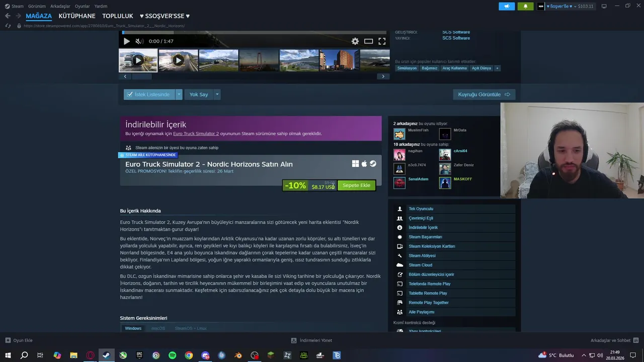This screenshot has height=362, width=644.
Task: Select the macOS system requirements tab
Action: 158,328
